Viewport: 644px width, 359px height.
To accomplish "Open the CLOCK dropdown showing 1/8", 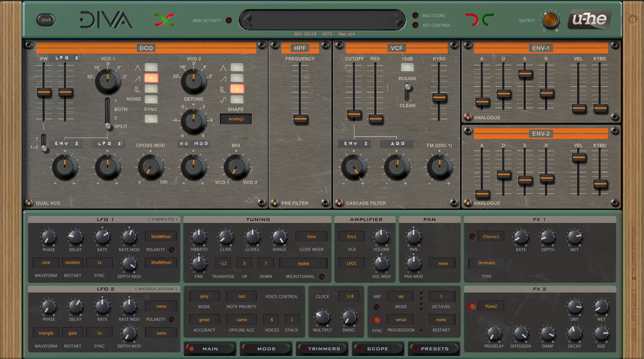I will click(x=350, y=296).
